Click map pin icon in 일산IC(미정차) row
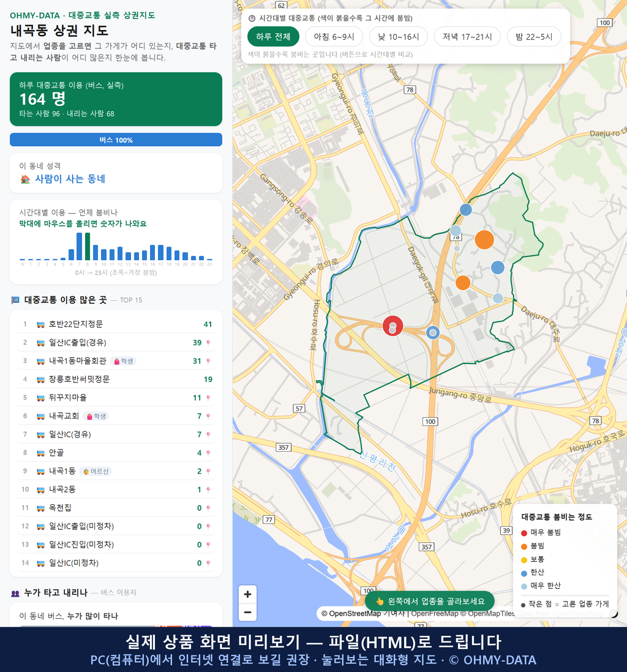The width and height of the screenshot is (627, 672). [x=208, y=563]
